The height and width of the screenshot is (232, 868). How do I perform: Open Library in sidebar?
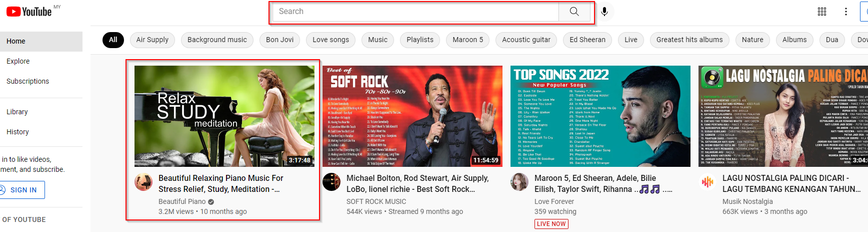[41, 112]
